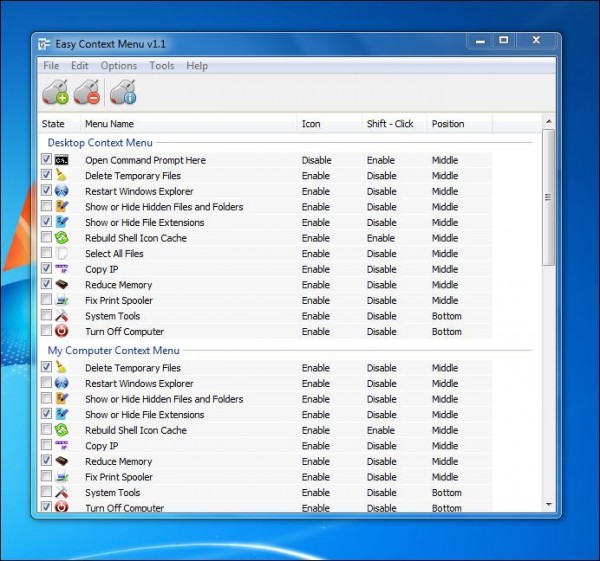Click the Menu Name column header
This screenshot has height=561, width=600.
(189, 124)
